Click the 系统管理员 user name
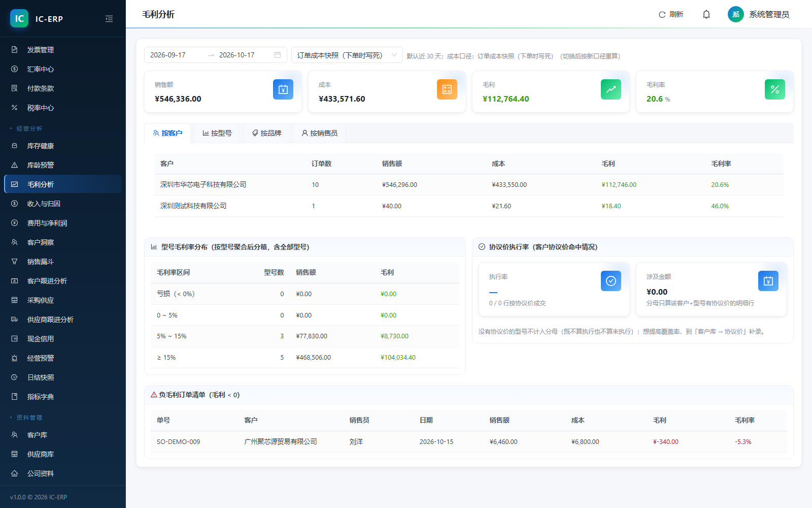The width and height of the screenshot is (812, 508). point(769,15)
